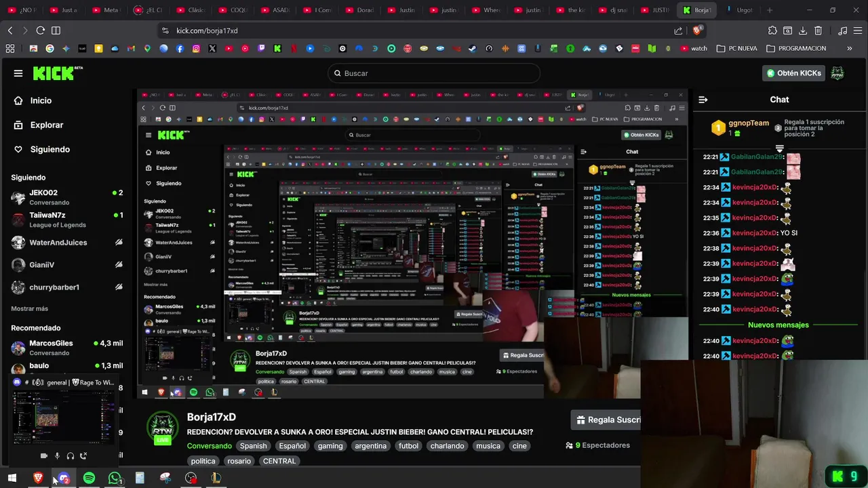Click the gaming tag
Viewport: 868px width, 488px height.
[330, 446]
